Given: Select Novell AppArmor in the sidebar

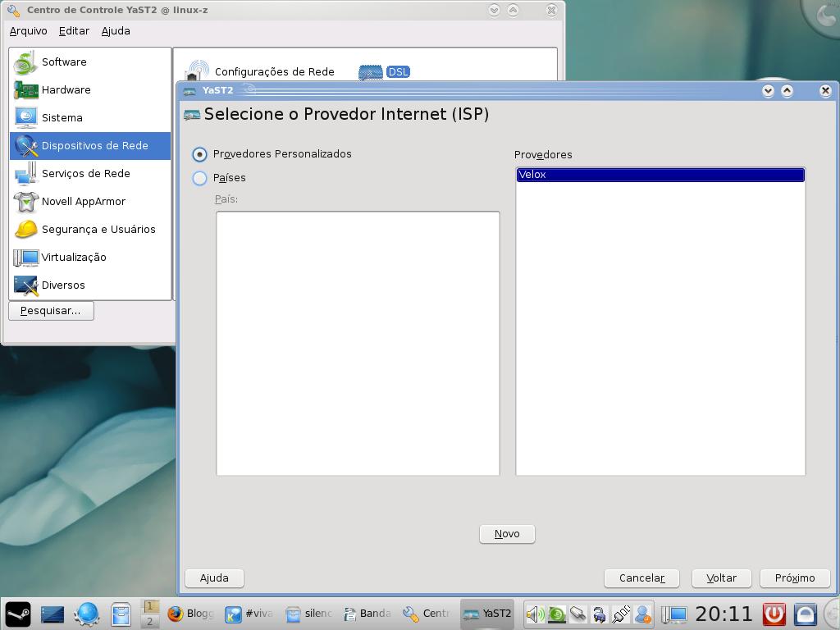Looking at the screenshot, I should [x=90, y=202].
